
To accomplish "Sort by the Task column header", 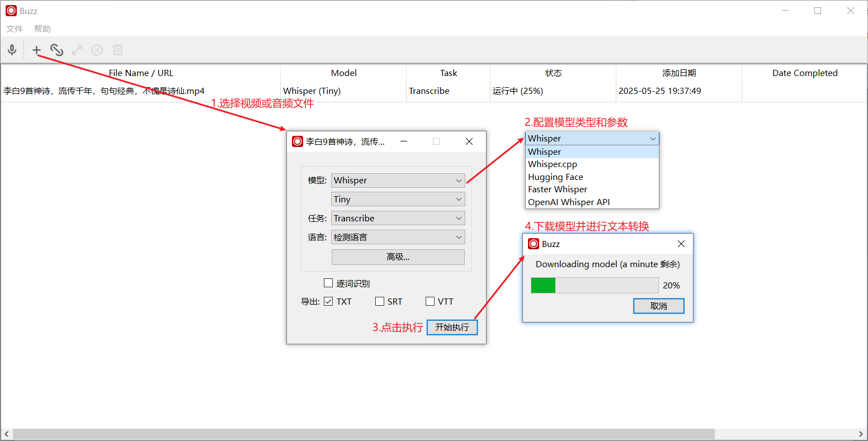I will (x=448, y=73).
